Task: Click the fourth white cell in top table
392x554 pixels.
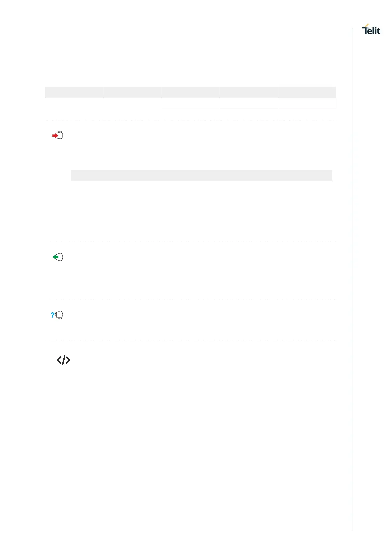Action: tap(248, 103)
